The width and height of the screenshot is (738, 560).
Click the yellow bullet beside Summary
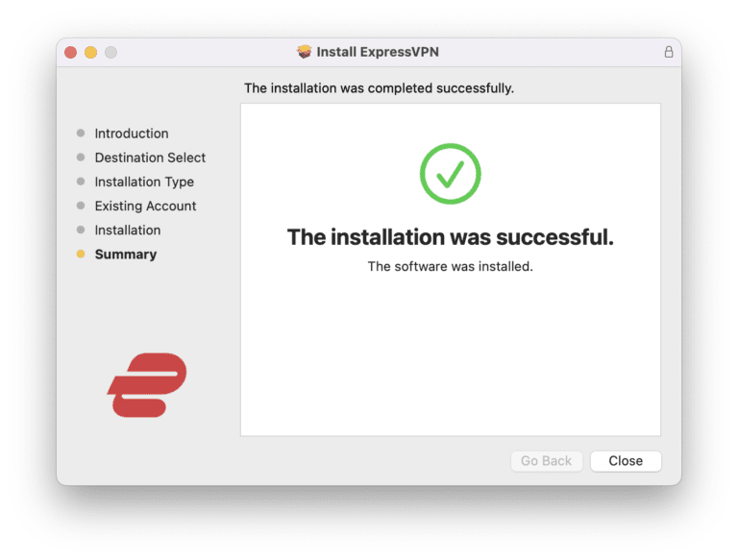tap(81, 255)
